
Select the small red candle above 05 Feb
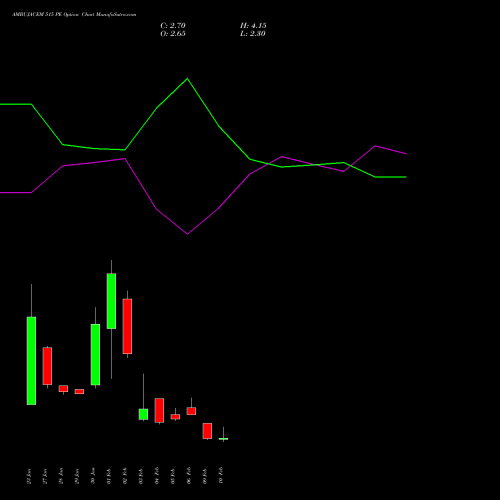[175, 417]
